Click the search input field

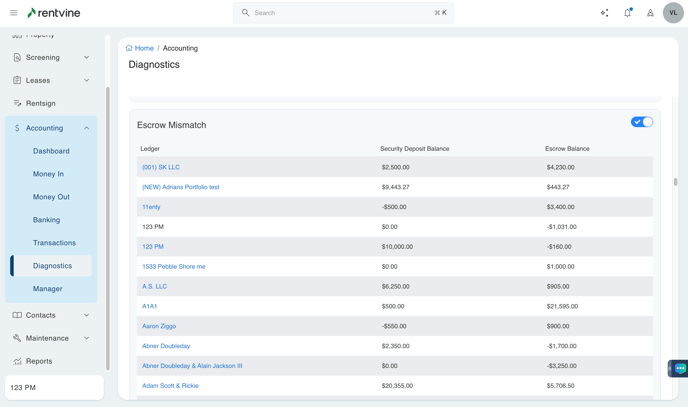(343, 13)
